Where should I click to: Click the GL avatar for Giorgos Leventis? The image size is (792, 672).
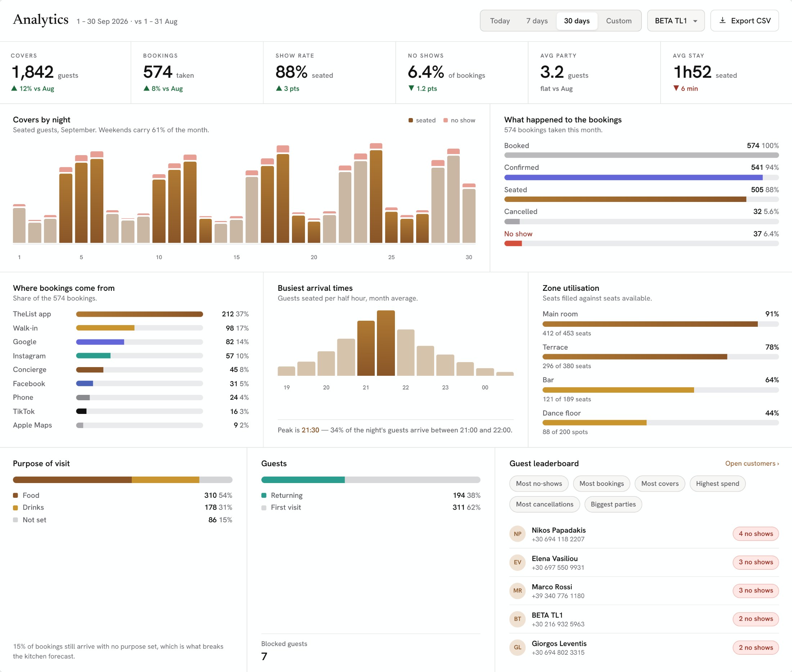[517, 647]
